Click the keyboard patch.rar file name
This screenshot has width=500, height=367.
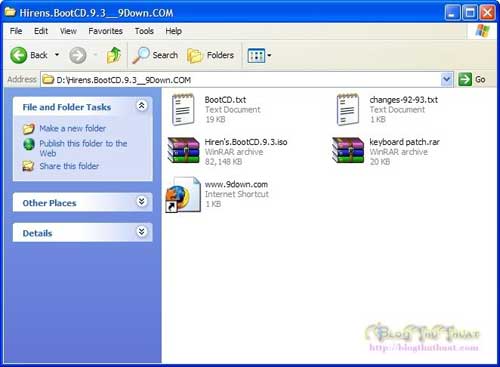(404, 142)
